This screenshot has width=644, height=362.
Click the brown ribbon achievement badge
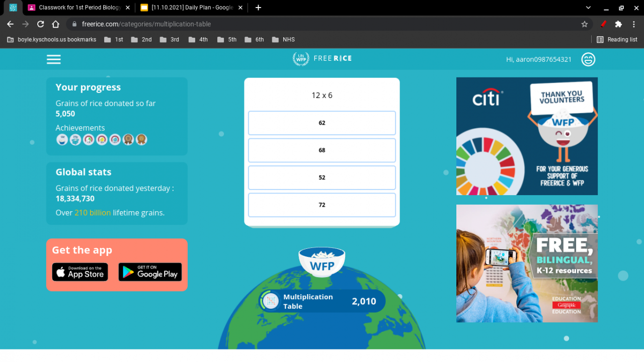pyautogui.click(x=128, y=139)
